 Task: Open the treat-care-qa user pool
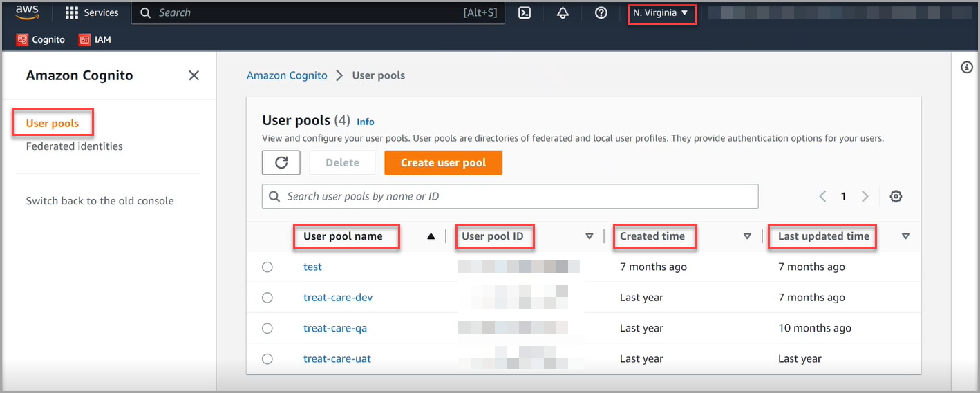[x=335, y=328]
